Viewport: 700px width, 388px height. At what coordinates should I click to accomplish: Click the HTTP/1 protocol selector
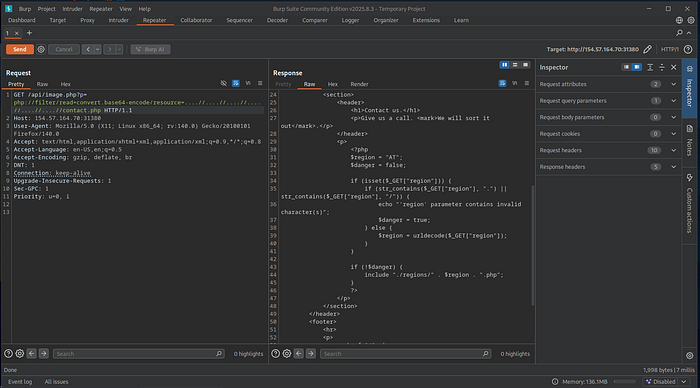tap(670, 49)
